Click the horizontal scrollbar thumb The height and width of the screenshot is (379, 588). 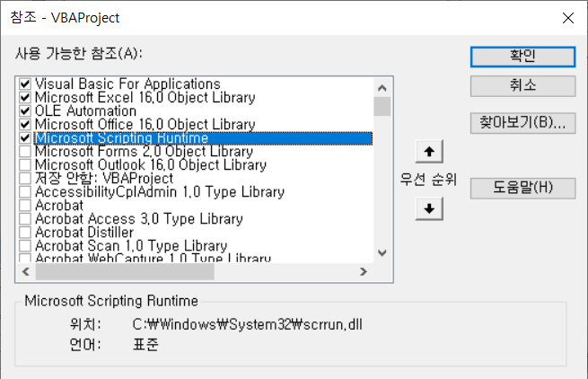125,271
